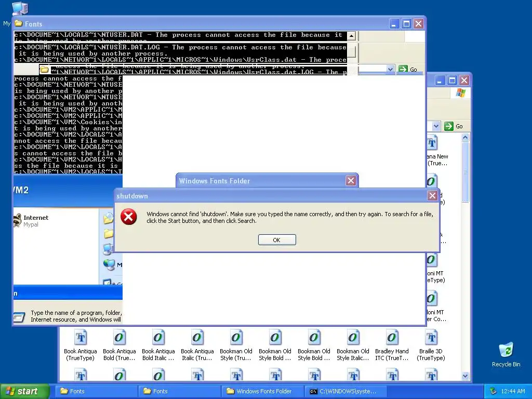Click the Run dialog icon beside description text
532x399 pixels.
[x=19, y=317]
